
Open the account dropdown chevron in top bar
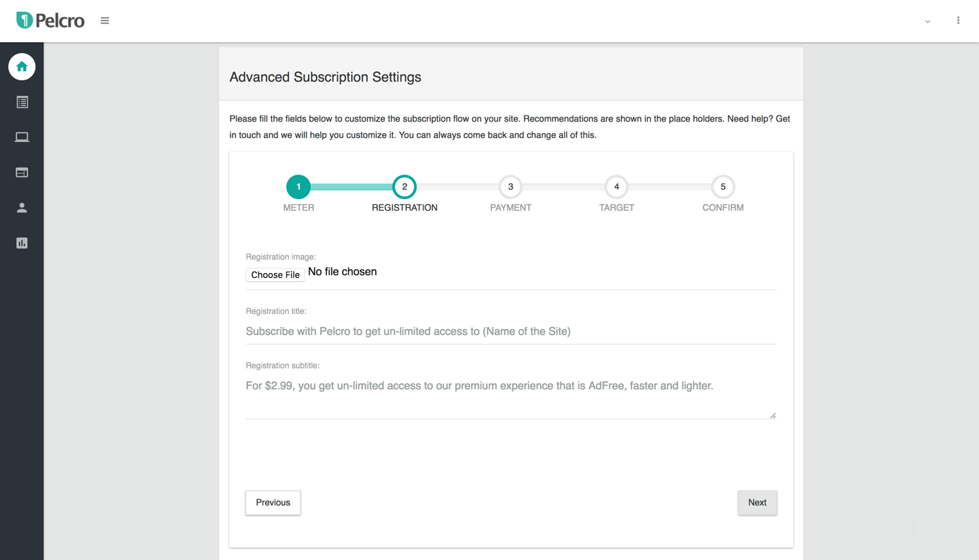tap(927, 21)
